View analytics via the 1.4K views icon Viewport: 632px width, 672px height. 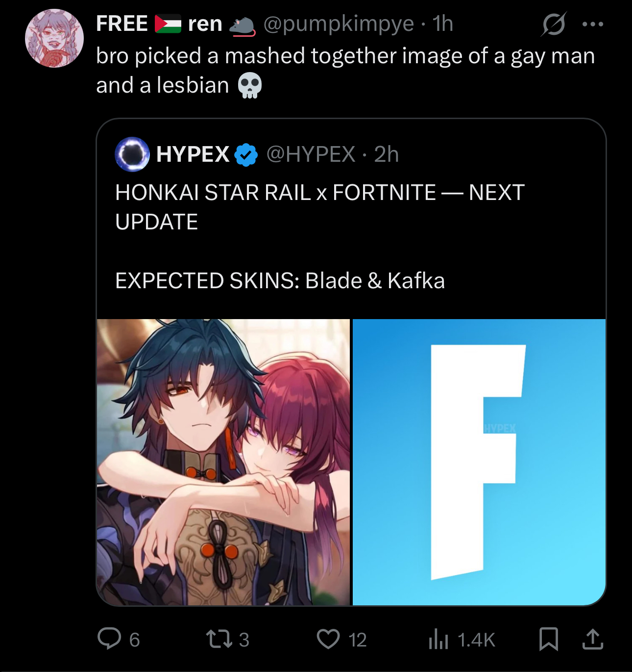click(x=438, y=639)
